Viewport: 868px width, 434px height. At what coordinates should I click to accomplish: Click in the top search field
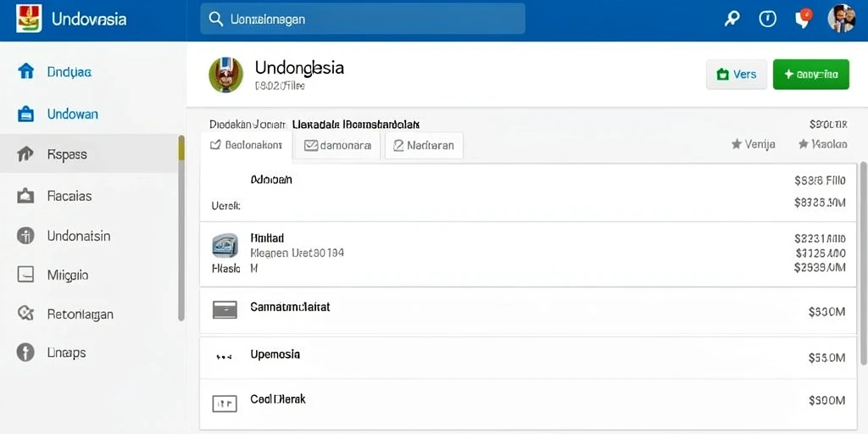click(x=363, y=19)
